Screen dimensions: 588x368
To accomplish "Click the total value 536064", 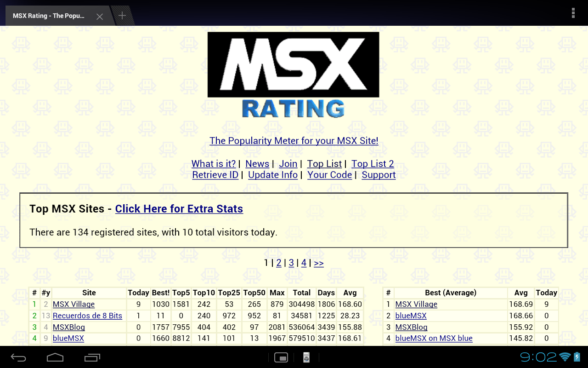I will 302,327.
